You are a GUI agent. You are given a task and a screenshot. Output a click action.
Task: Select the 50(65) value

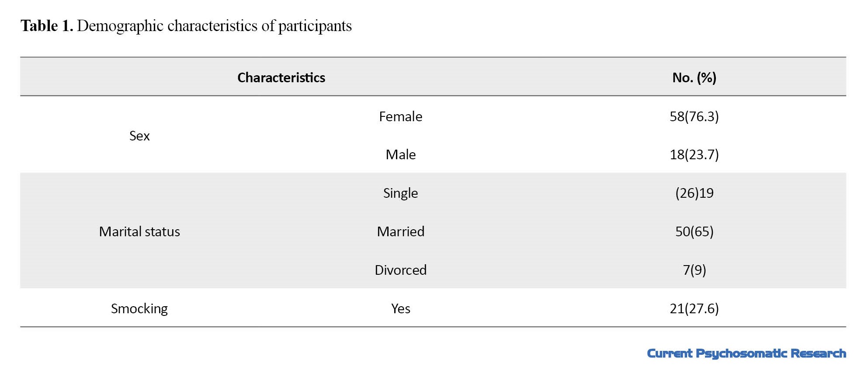694,231
